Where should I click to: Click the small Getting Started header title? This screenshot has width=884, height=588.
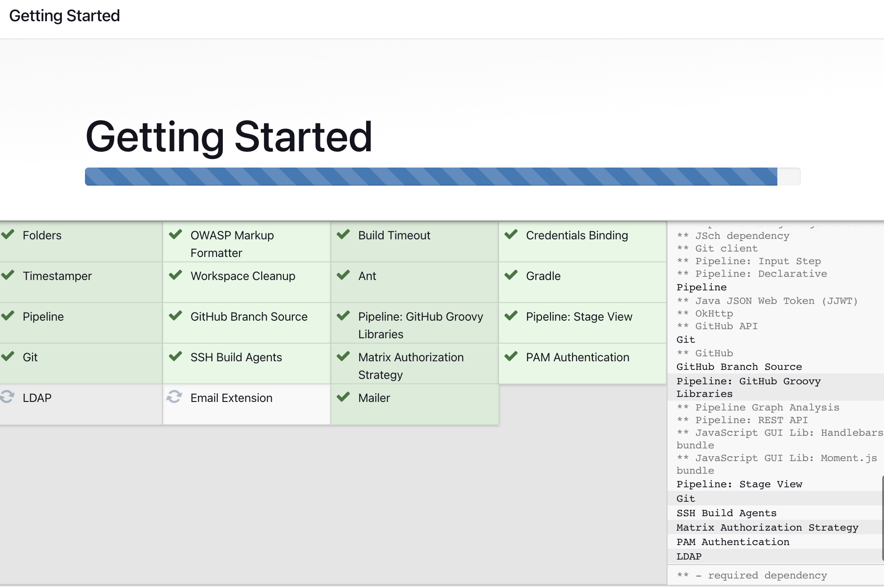pyautogui.click(x=65, y=16)
